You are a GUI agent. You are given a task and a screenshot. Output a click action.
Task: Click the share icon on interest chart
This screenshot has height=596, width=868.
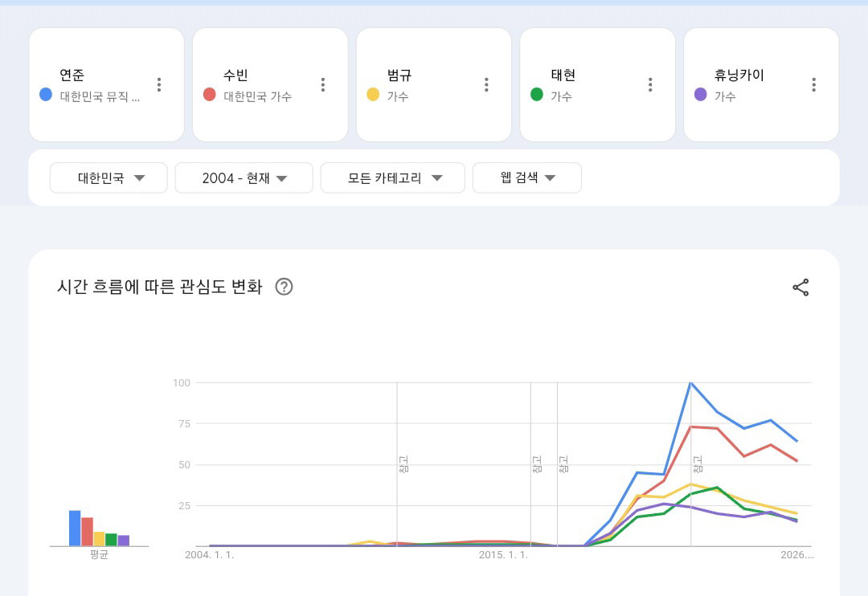tap(800, 288)
